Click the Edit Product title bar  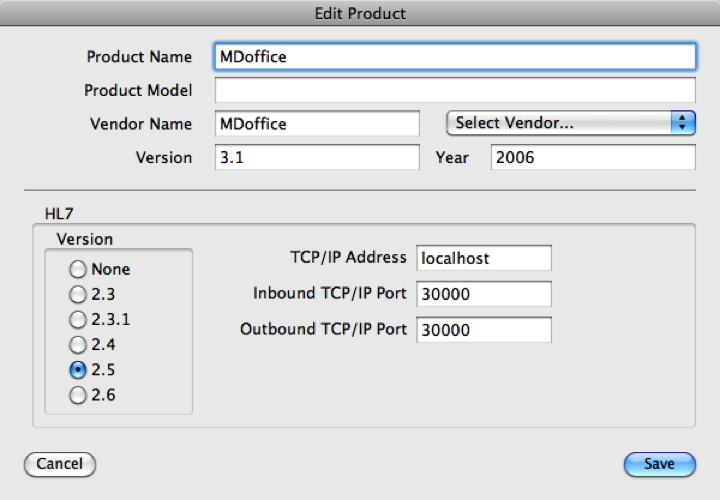click(x=360, y=13)
